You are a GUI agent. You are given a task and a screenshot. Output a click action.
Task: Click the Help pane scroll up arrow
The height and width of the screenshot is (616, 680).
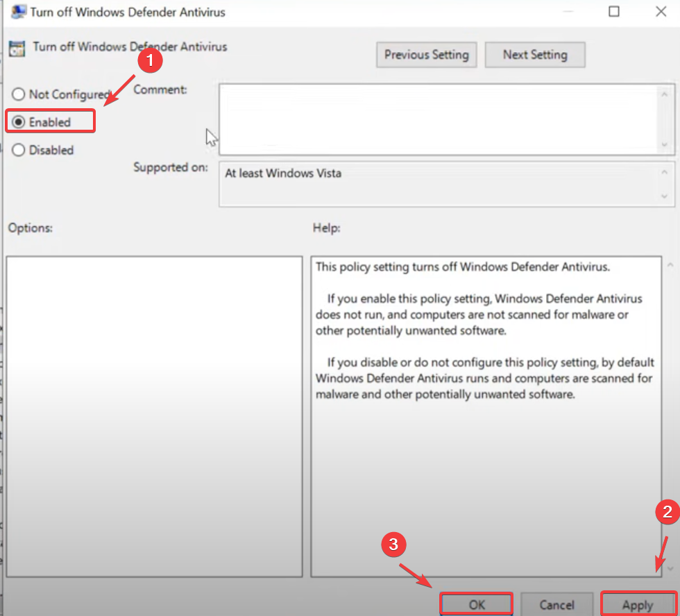pos(670,265)
